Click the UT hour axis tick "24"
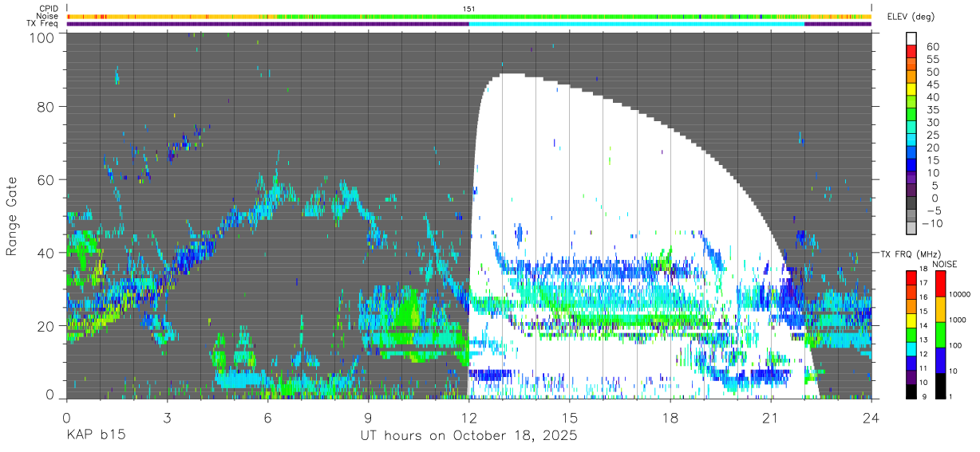 coord(871,418)
